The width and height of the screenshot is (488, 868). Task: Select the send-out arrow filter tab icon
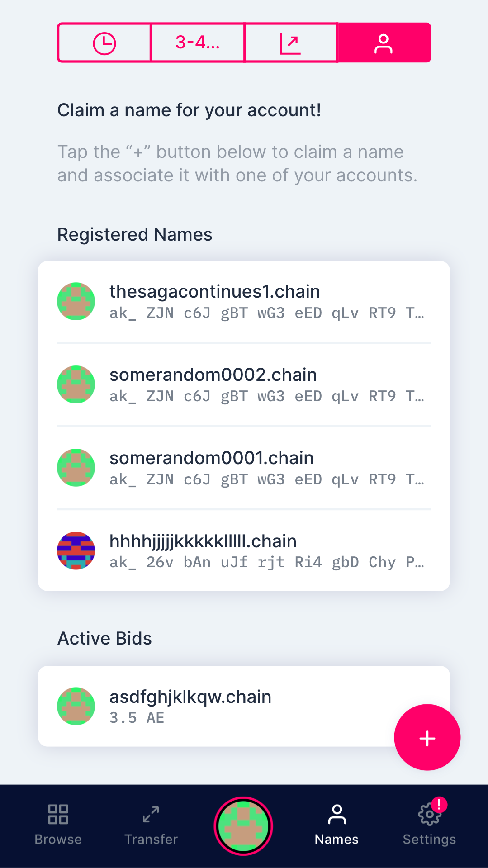[x=291, y=42]
